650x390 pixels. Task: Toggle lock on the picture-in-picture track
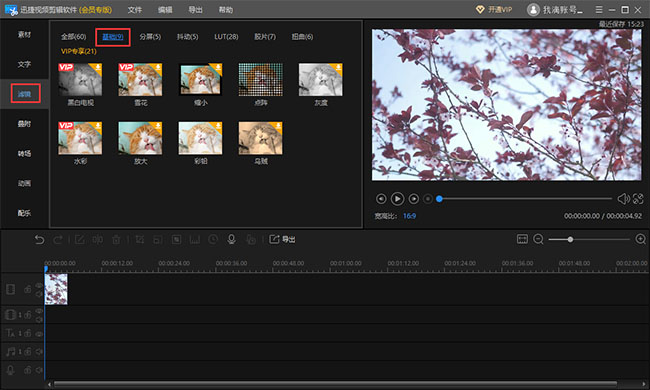28,315
